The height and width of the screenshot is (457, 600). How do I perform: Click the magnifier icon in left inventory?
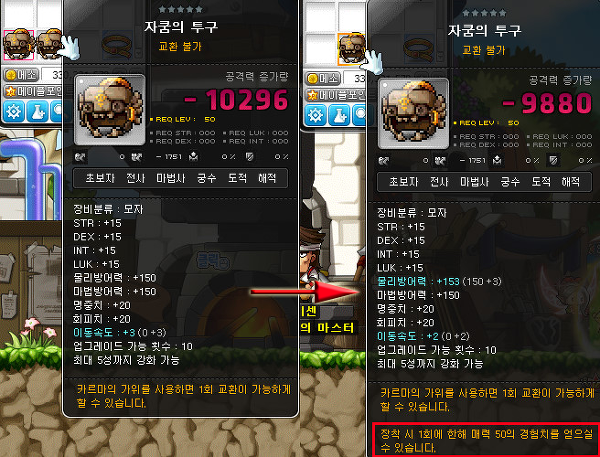click(x=57, y=111)
